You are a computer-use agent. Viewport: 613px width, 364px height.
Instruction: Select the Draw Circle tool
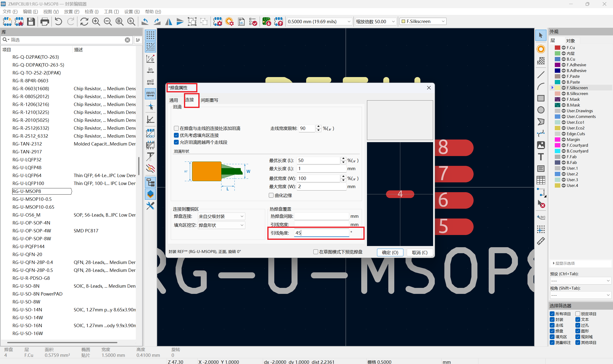541,110
